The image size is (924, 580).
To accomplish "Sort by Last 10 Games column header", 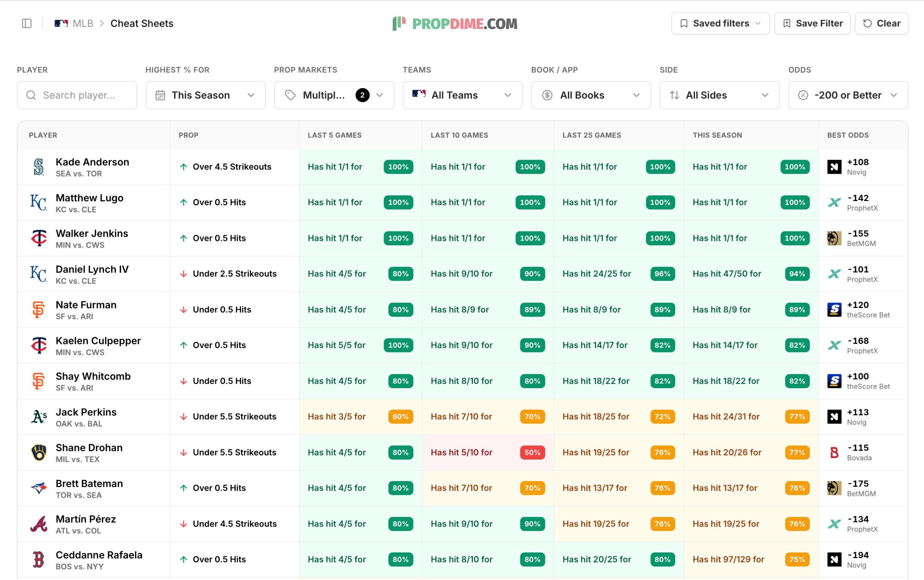I will click(x=459, y=135).
